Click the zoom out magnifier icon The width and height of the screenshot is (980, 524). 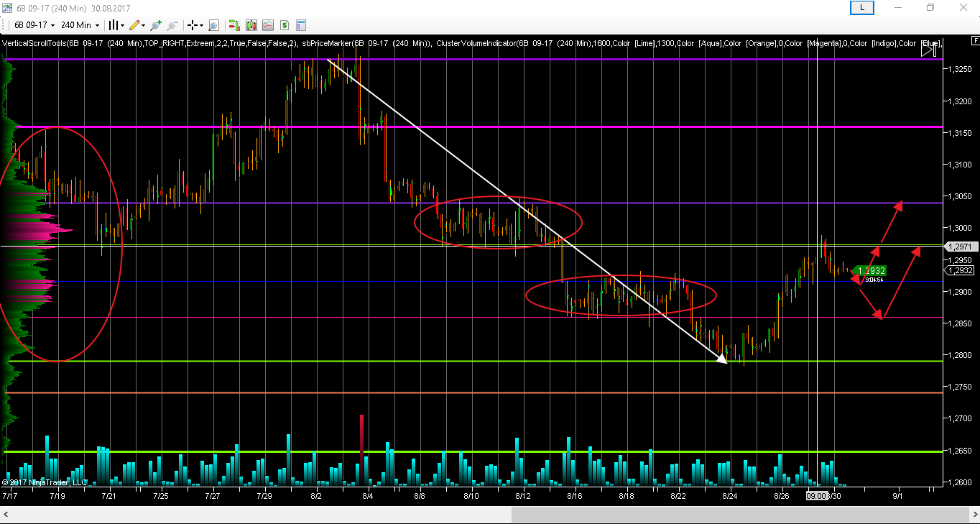[x=172, y=25]
